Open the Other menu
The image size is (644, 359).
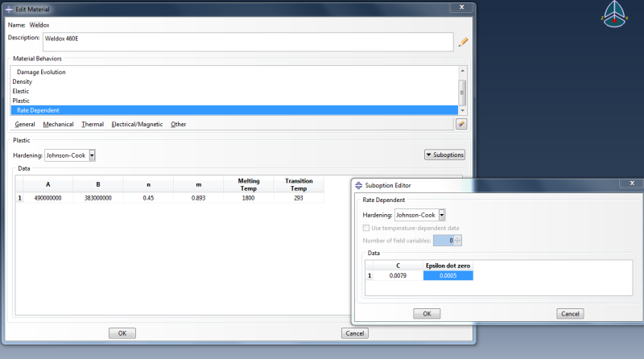click(178, 124)
